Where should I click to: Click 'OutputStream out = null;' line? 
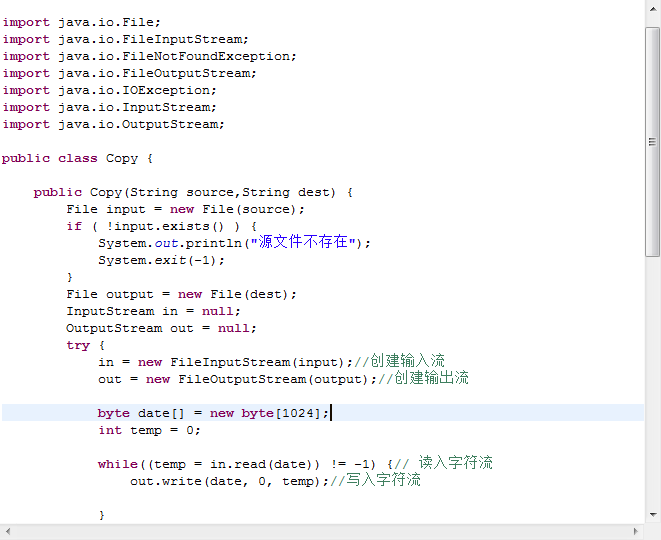(161, 328)
